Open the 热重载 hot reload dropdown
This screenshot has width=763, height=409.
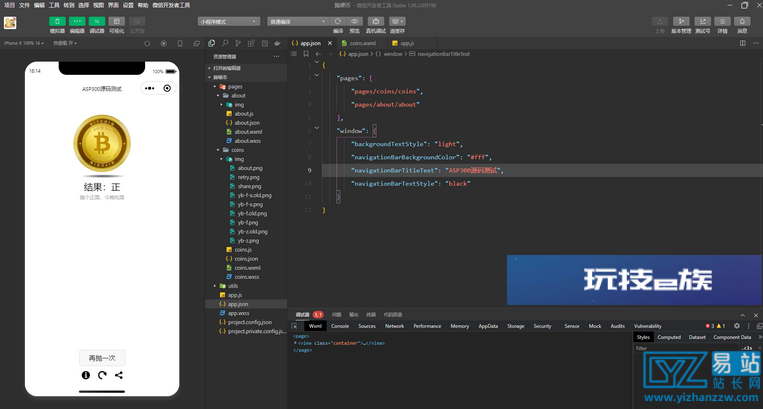pyautogui.click(x=65, y=43)
